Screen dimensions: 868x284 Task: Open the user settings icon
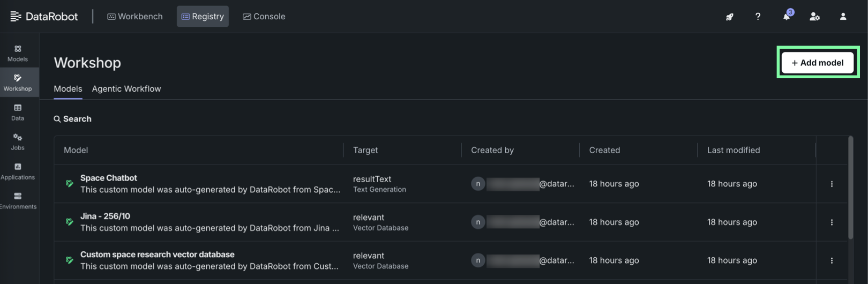tap(814, 17)
